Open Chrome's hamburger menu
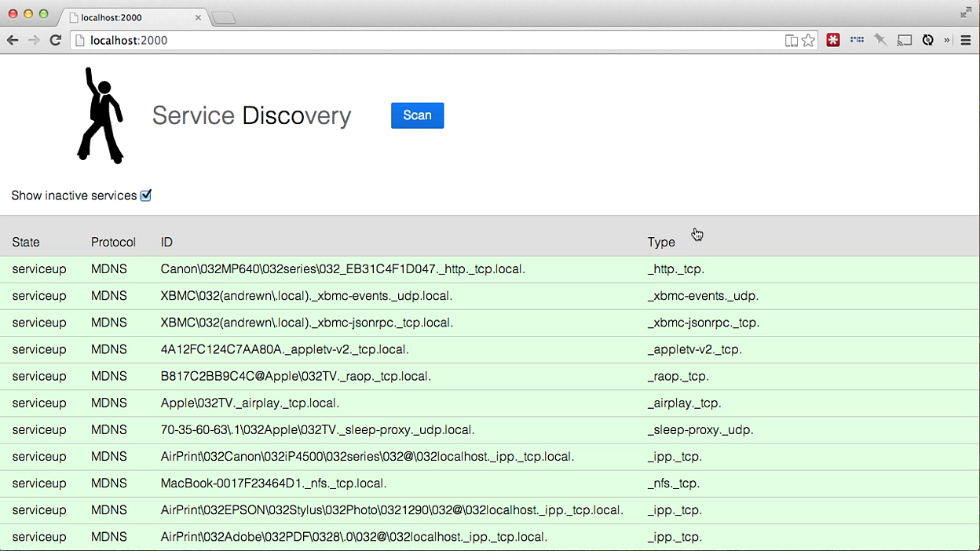 [x=966, y=40]
